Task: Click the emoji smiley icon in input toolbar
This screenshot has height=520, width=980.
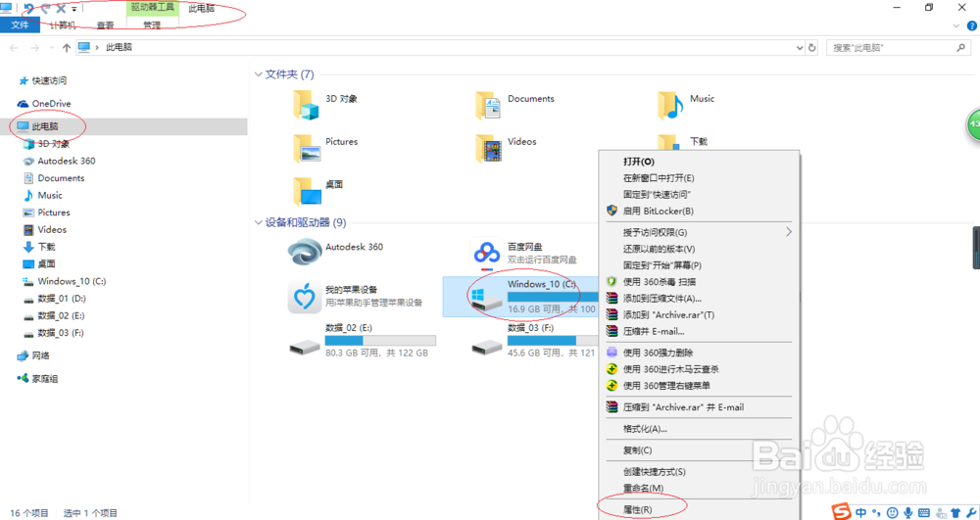Action: coord(893,513)
